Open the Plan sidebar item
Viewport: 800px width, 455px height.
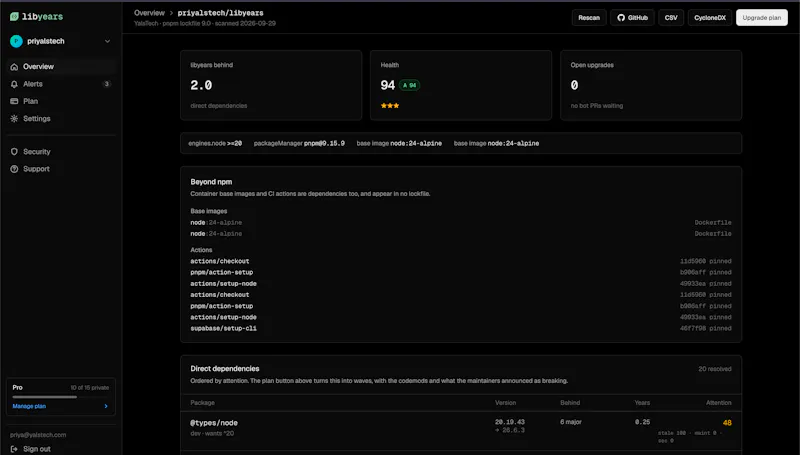coord(61,101)
